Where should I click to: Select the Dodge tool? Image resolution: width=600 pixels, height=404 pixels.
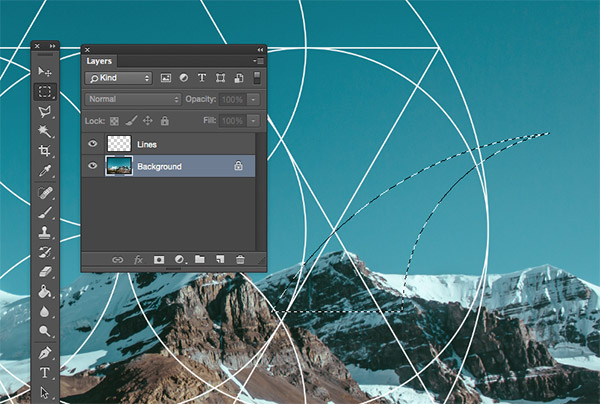pos(45,331)
